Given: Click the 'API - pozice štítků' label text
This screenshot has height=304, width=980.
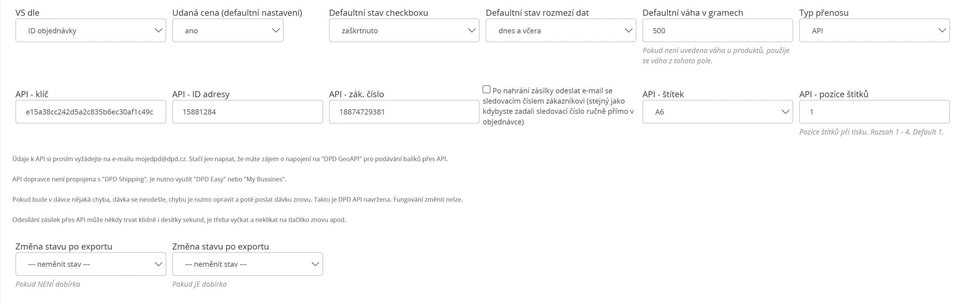Looking at the screenshot, I should point(834,94).
